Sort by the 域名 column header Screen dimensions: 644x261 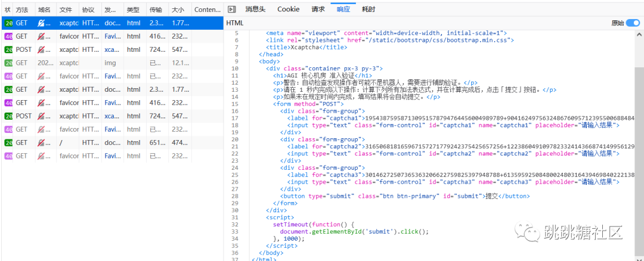click(45, 9)
